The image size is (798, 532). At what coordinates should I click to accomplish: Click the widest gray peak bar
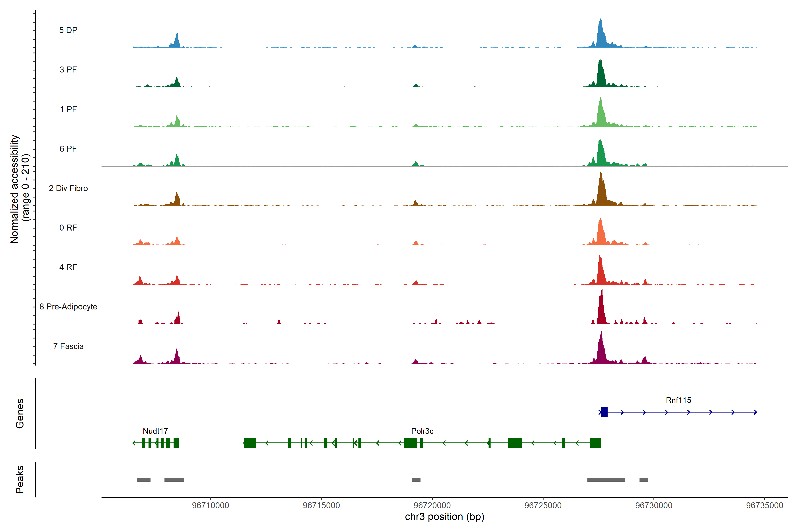(x=606, y=480)
